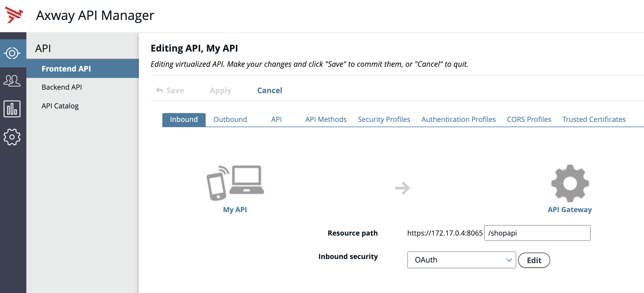Image resolution: width=644 pixels, height=293 pixels.
Task: Click the Save arrow icon
Action: (160, 90)
